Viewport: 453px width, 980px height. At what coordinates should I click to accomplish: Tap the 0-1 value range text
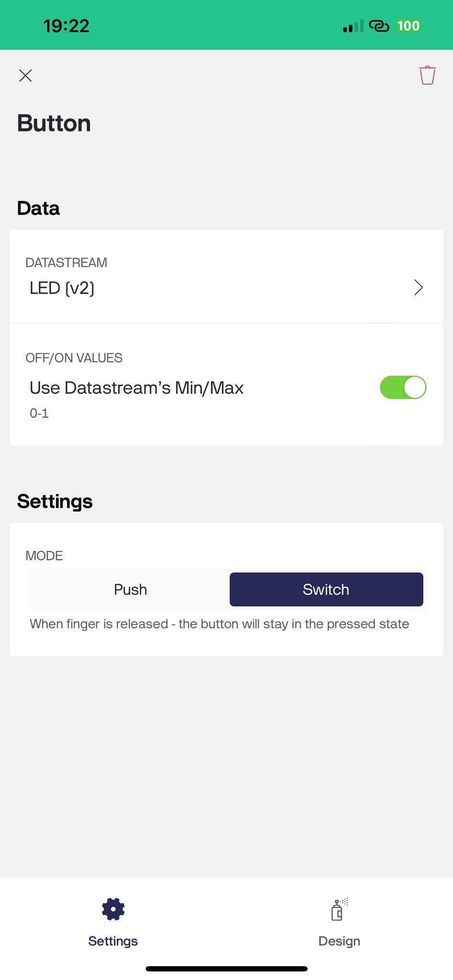coord(39,413)
